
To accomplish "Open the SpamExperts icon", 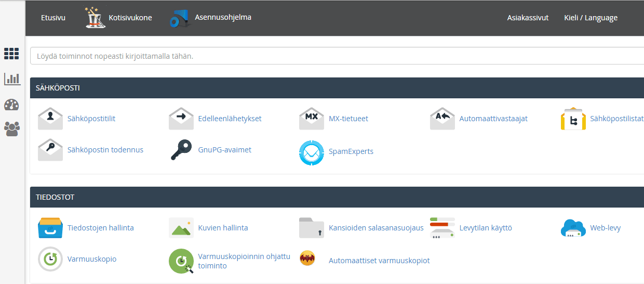I will pyautogui.click(x=312, y=152).
